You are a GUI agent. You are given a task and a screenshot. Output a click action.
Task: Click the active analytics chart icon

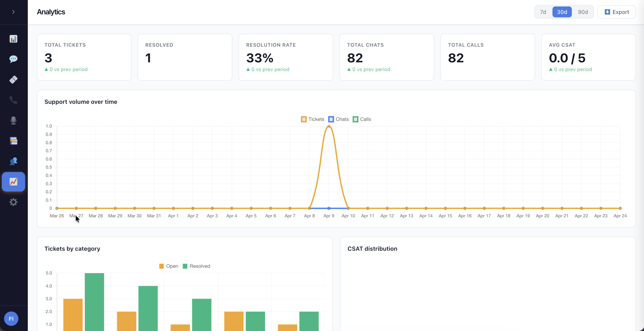pos(13,182)
